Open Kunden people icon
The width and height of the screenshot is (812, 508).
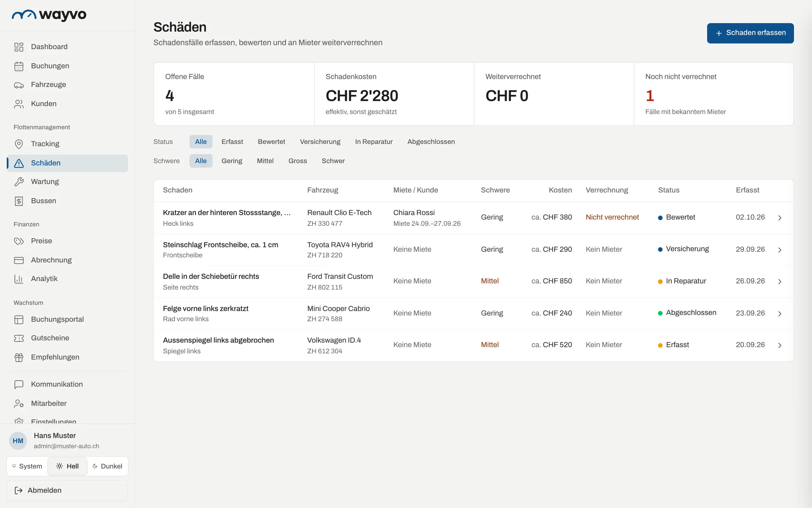19,104
